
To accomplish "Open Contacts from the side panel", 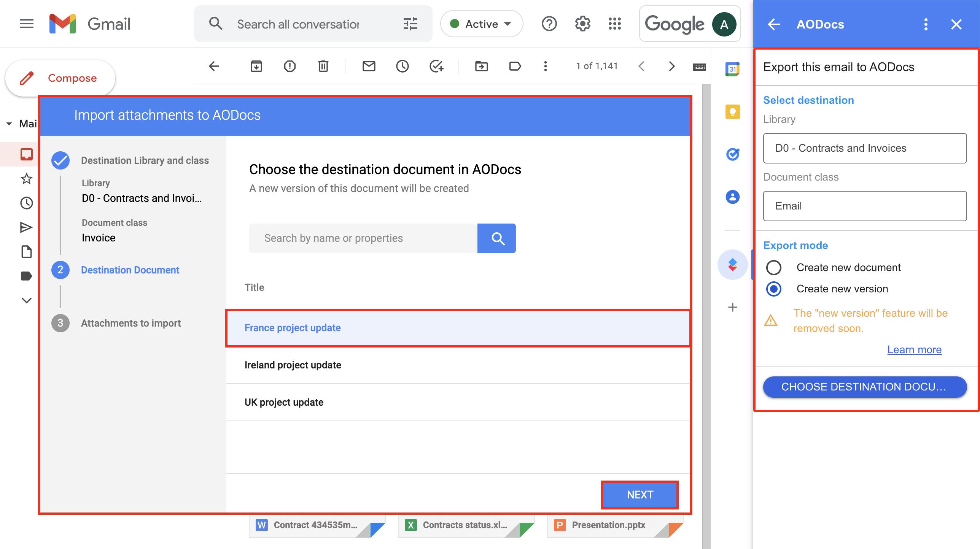I will (732, 197).
